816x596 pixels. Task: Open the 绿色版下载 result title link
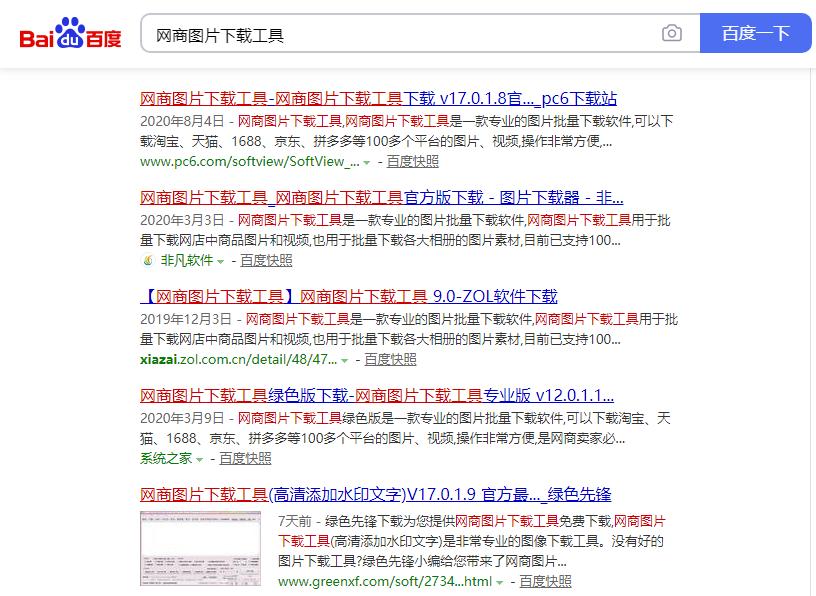[x=378, y=394]
